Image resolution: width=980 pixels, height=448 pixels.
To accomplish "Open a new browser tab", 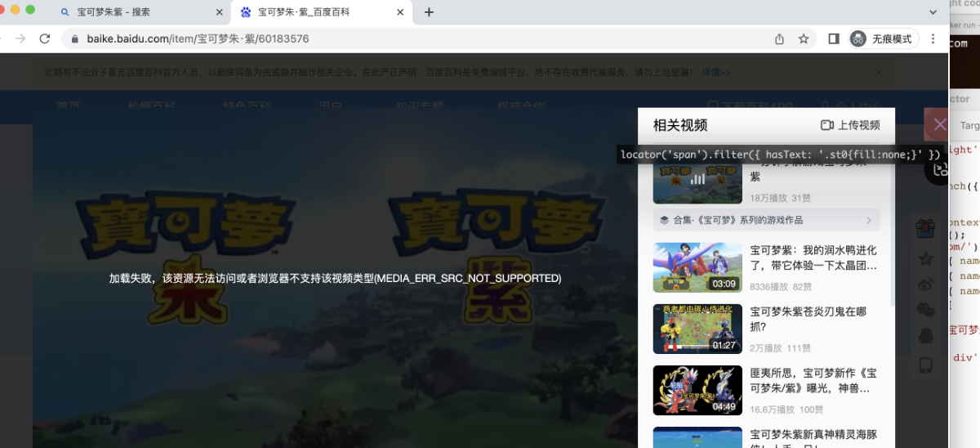I will 429,12.
